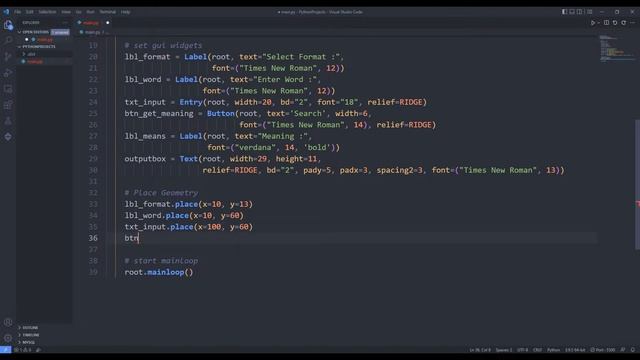Click the feedback icon in the status bar
Viewport: 640px width, 360px height.
coord(623,350)
